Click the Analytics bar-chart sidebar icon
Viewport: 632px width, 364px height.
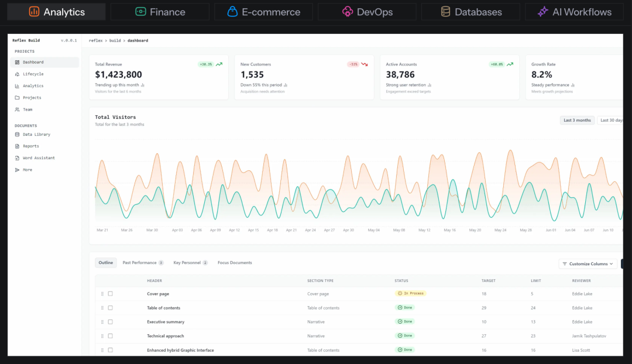pyautogui.click(x=17, y=86)
